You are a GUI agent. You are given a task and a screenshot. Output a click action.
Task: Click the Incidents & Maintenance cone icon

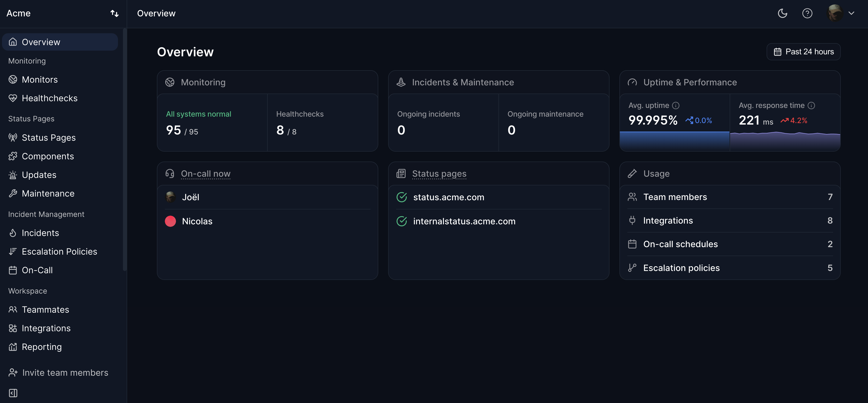(401, 82)
